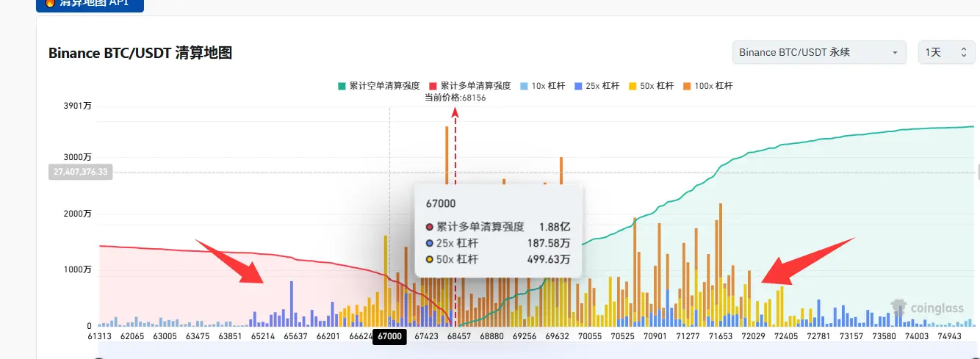Open the 1天 time range selector
The height and width of the screenshot is (359, 980).
[947, 52]
